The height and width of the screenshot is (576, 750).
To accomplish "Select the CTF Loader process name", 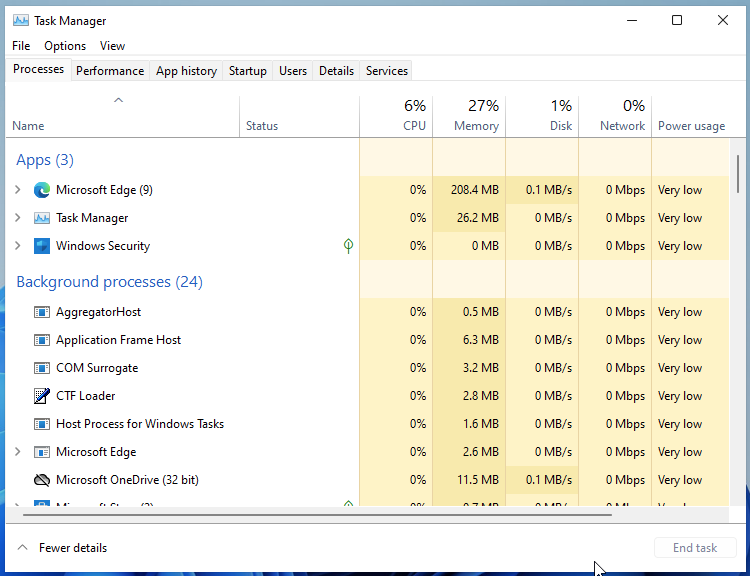I will pos(86,396).
